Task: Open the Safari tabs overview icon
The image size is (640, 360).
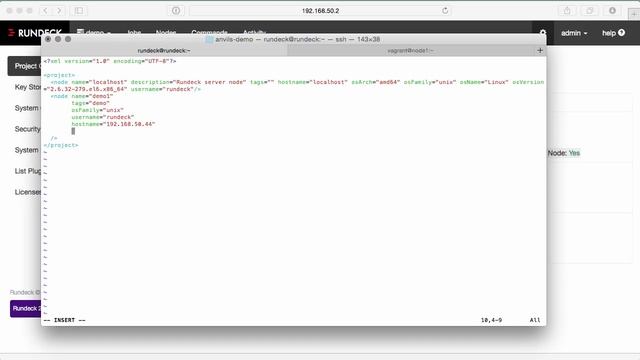Action: (589, 11)
